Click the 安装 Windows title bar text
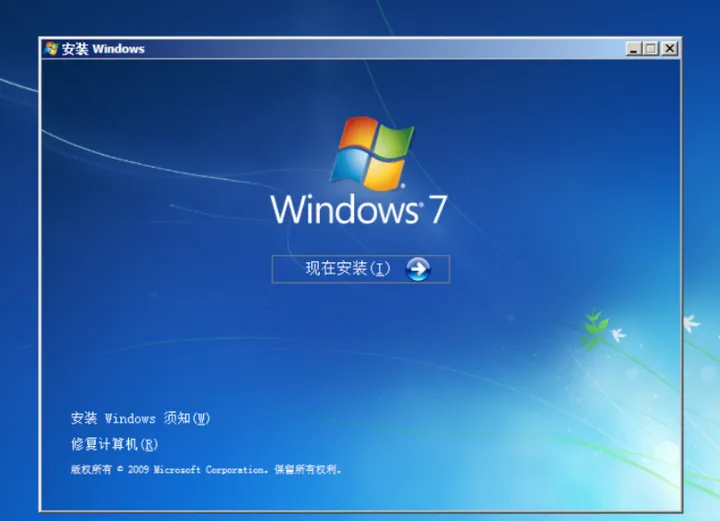This screenshot has width=720, height=521. [x=103, y=49]
